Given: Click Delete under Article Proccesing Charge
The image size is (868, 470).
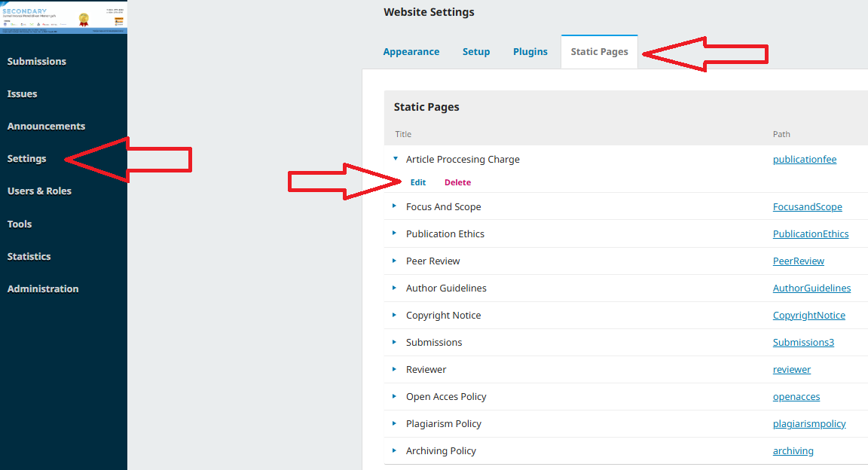Looking at the screenshot, I should [457, 182].
